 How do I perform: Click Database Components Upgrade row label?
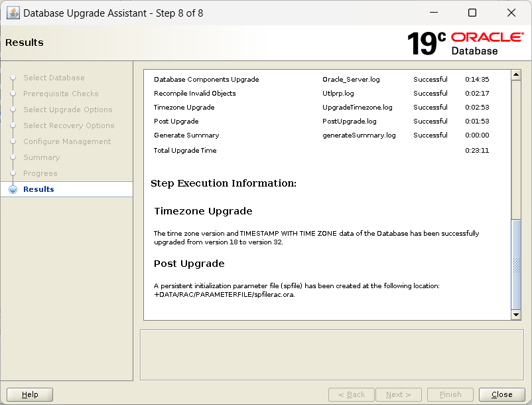206,79
